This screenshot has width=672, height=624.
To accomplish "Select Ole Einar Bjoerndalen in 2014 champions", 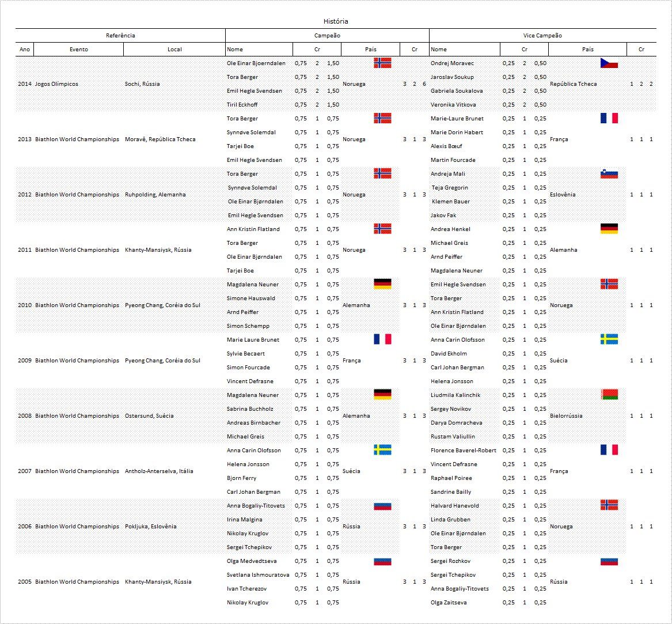I will coord(256,63).
